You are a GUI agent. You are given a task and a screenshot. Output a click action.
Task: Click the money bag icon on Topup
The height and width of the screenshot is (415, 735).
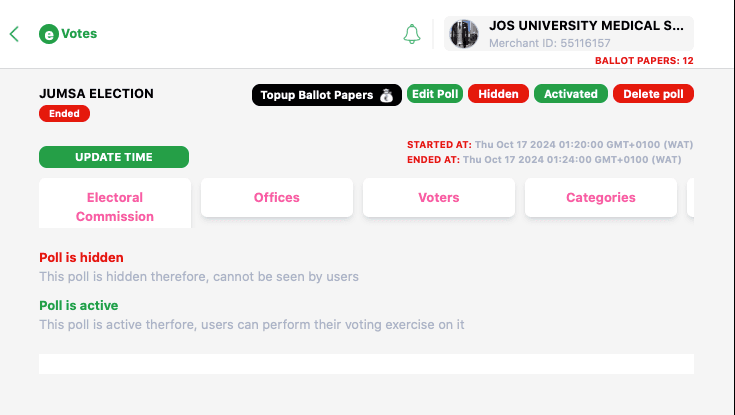coord(386,95)
